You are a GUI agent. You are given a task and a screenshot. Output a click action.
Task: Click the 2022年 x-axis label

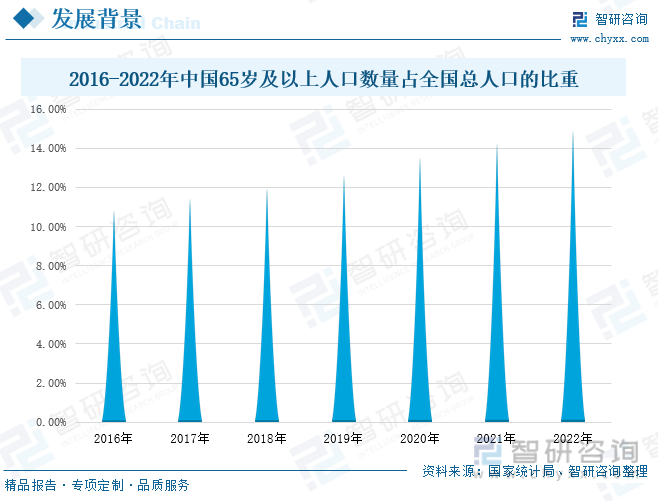click(x=573, y=438)
